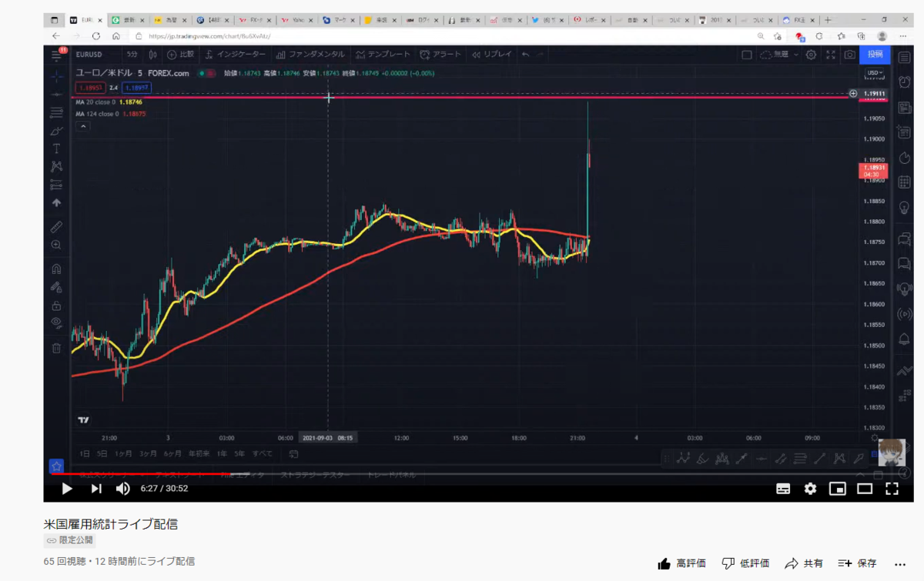The width and height of the screenshot is (924, 581).
Task: Open the トレードパネル tab
Action: (391, 476)
